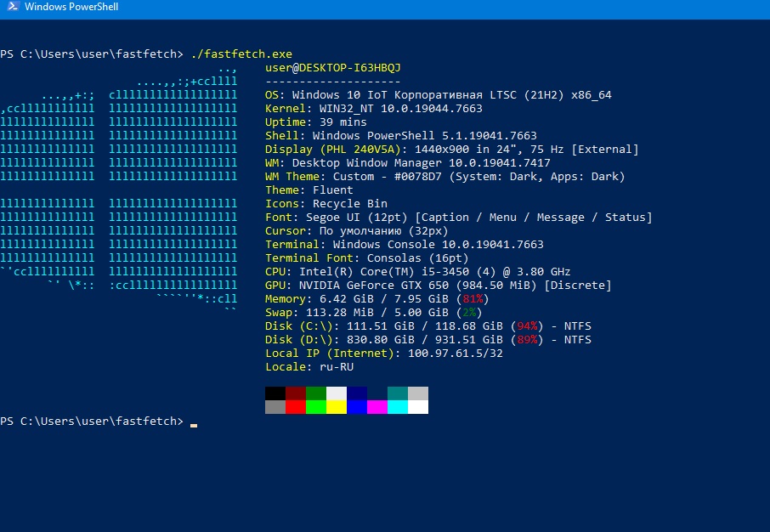The image size is (770, 532).
Task: Click the bright green color block
Action: pyautogui.click(x=316, y=407)
